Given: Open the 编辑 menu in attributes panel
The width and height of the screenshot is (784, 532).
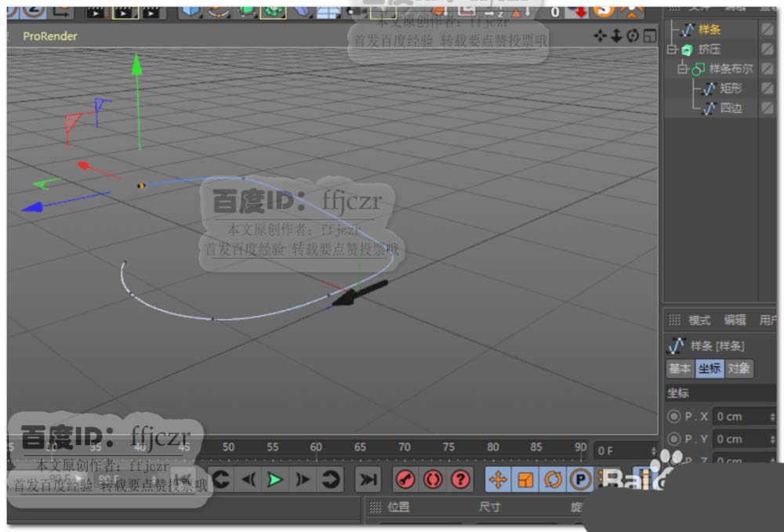Looking at the screenshot, I should [735, 320].
